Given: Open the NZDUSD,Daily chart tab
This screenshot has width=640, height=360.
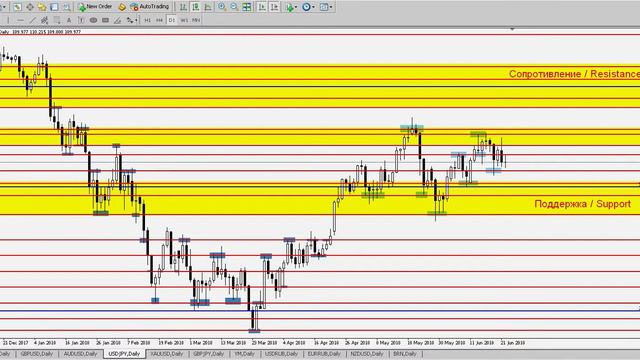Looking at the screenshot, I should point(367,354).
